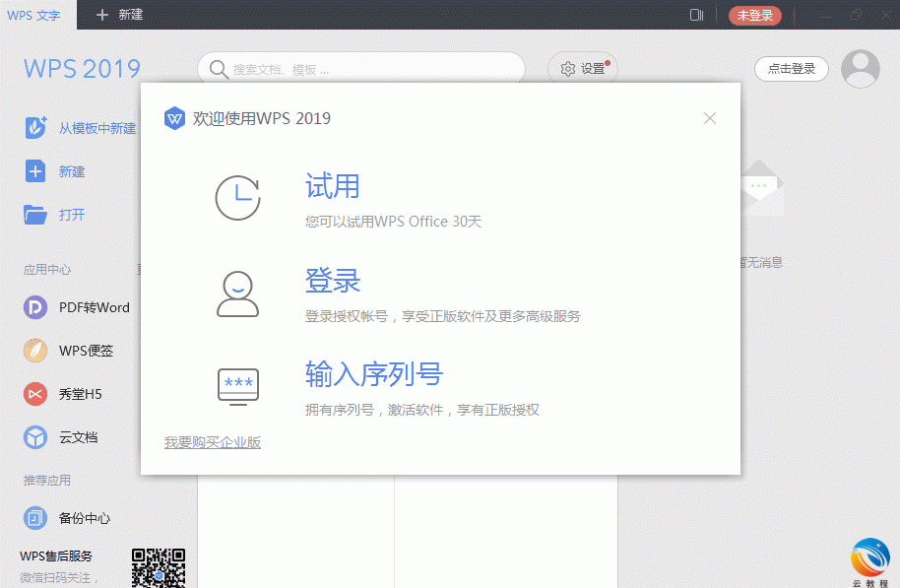
Task: Select 输入序列号 to enter serial number
Action: pyautogui.click(x=374, y=374)
